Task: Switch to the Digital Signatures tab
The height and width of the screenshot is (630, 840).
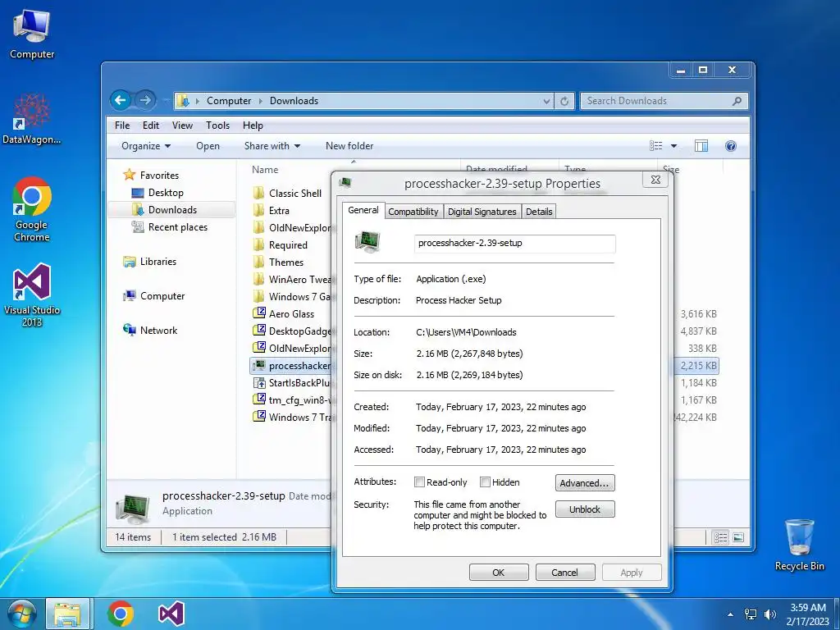Action: coord(482,212)
